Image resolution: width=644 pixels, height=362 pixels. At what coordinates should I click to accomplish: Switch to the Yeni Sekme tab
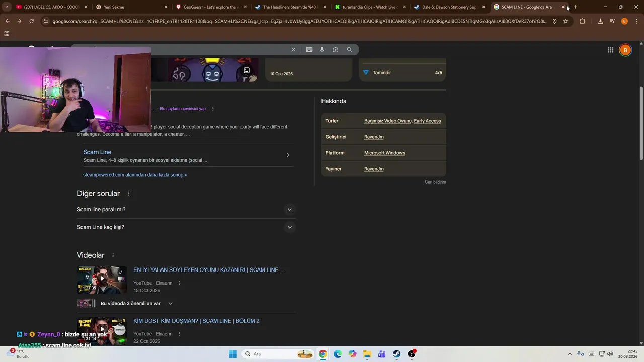pyautogui.click(x=131, y=7)
